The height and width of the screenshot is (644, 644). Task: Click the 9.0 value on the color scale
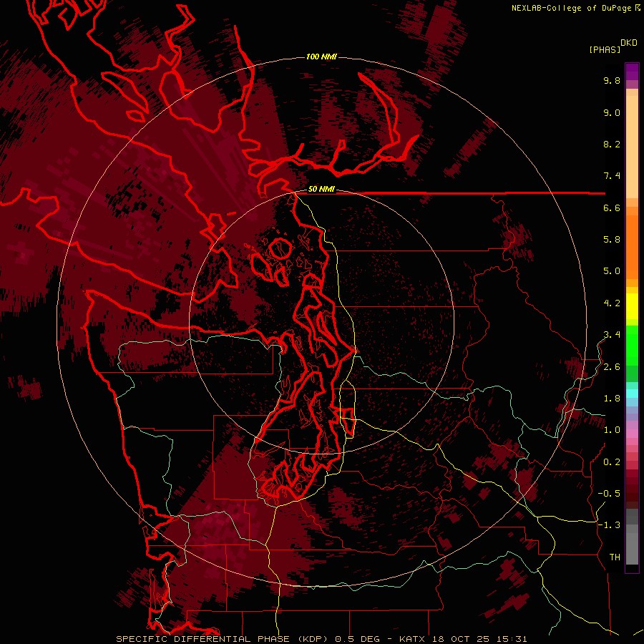pos(612,112)
